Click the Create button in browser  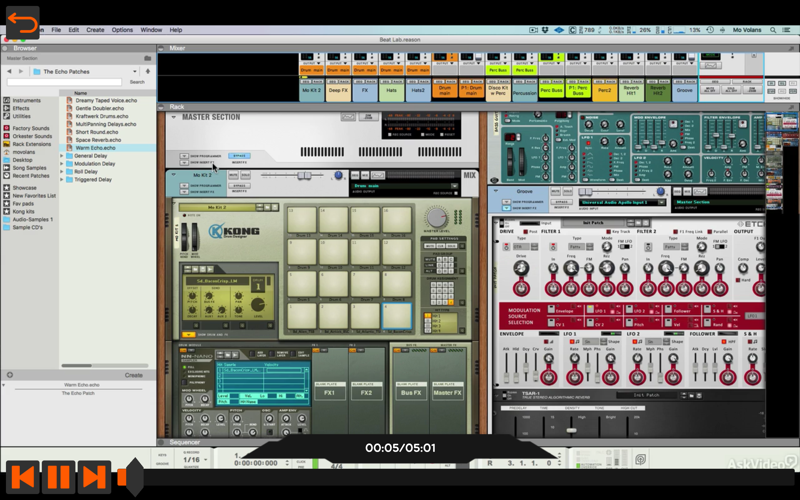pos(134,375)
